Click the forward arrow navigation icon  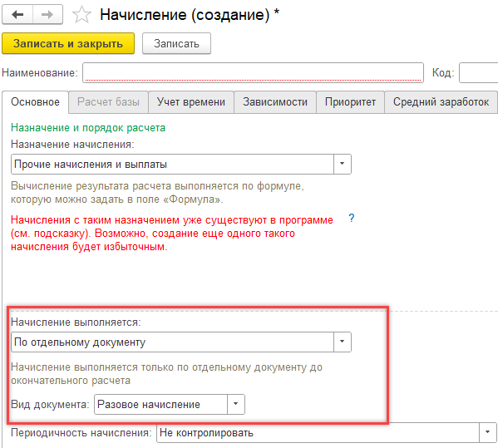(x=47, y=15)
